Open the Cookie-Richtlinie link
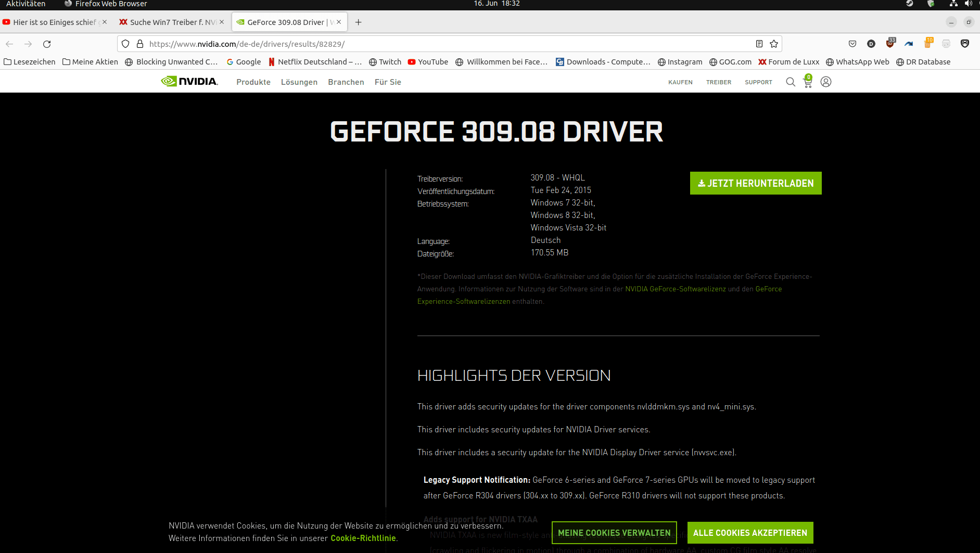Image resolution: width=980 pixels, height=553 pixels. click(x=363, y=538)
